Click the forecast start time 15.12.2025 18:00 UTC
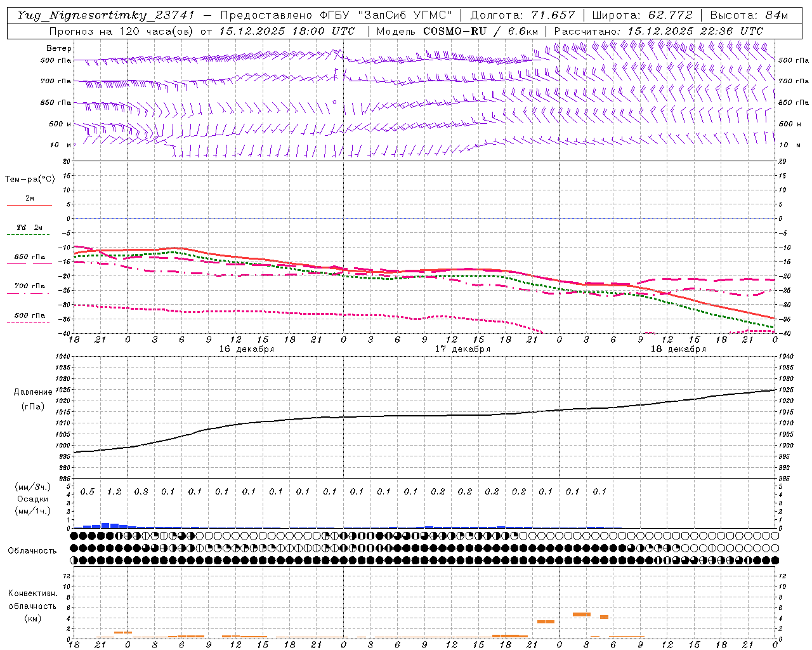 click(x=287, y=31)
